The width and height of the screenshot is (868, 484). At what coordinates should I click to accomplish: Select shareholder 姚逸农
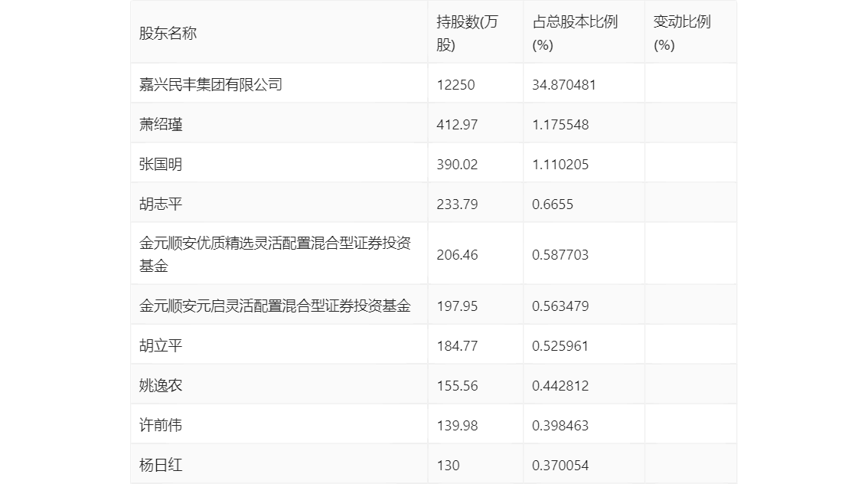(161, 385)
